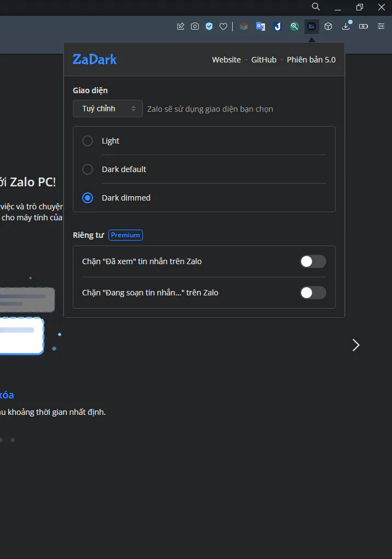
Task: Open the downloads icon with notification dot
Action: [x=346, y=26]
